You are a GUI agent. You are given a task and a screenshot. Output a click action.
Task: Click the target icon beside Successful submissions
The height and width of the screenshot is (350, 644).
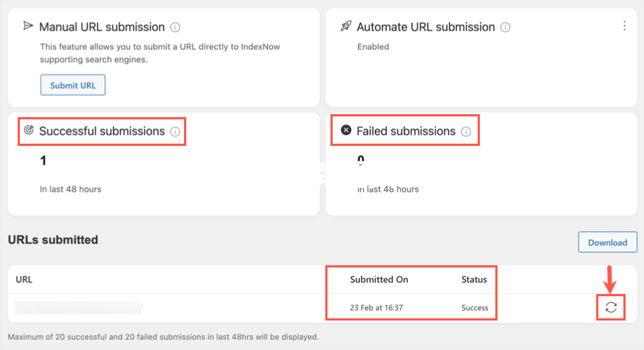click(29, 130)
